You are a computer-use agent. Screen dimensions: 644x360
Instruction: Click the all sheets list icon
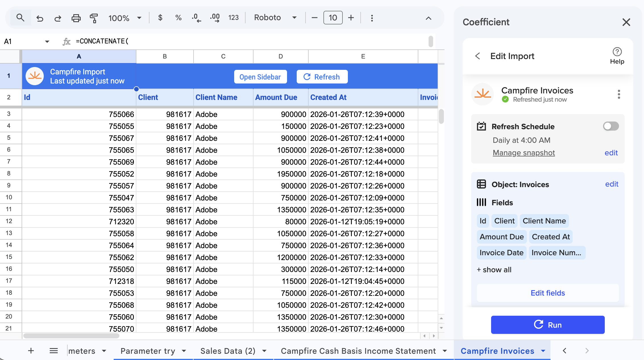[x=54, y=351]
